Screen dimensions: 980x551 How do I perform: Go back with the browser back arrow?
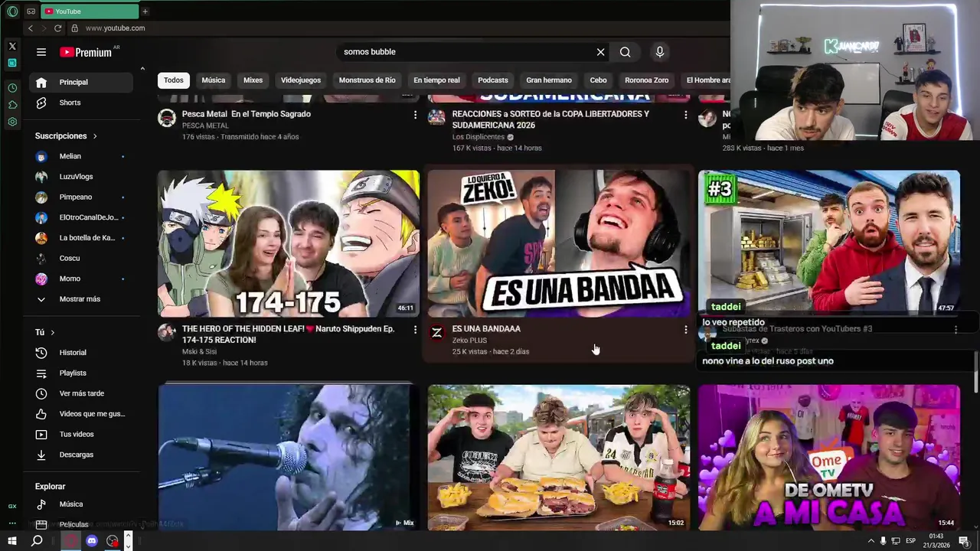(31, 28)
